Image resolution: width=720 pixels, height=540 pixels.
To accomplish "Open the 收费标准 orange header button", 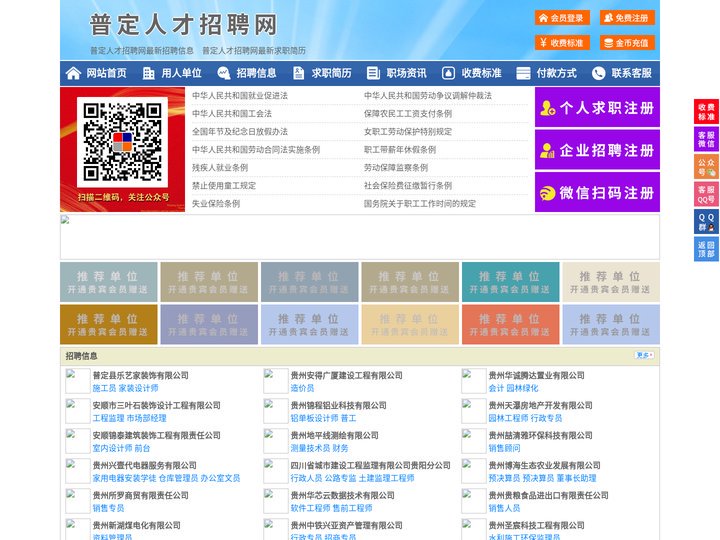I will [562, 43].
